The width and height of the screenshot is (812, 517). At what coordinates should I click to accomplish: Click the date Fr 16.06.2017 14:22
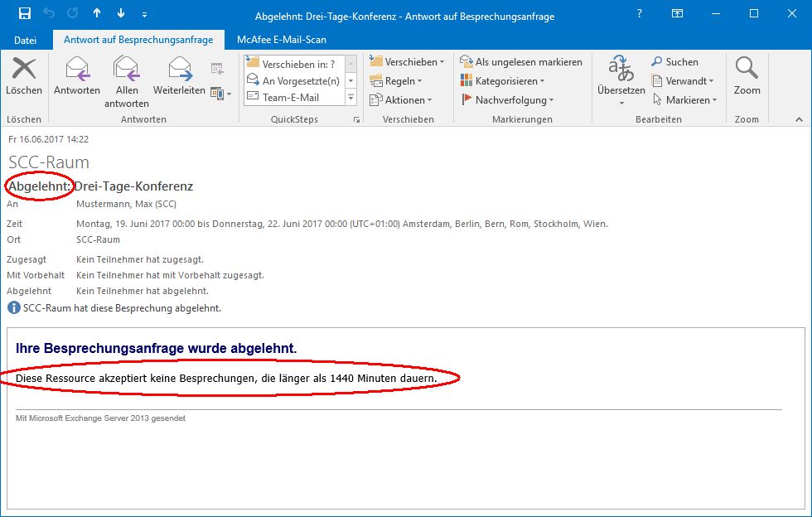(x=49, y=139)
